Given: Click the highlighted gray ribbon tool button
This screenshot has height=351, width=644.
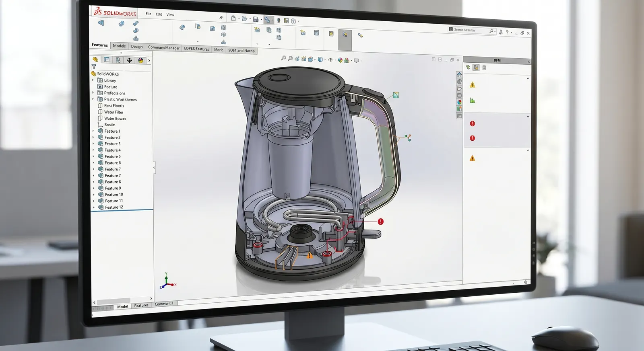Looking at the screenshot, I should [x=345, y=40].
